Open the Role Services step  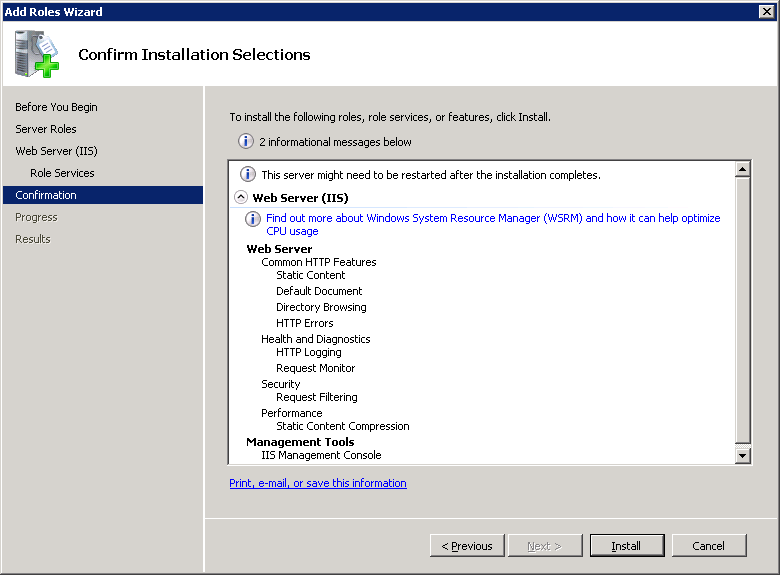point(62,173)
